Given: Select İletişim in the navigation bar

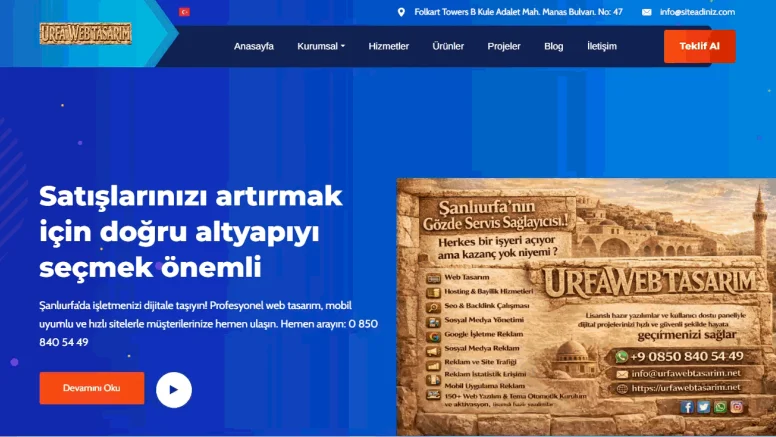Looking at the screenshot, I should pos(602,46).
